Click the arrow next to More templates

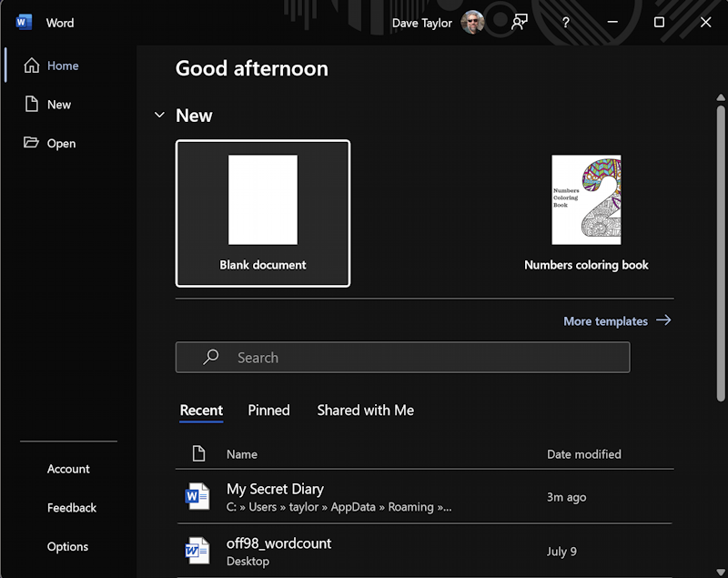663,319
